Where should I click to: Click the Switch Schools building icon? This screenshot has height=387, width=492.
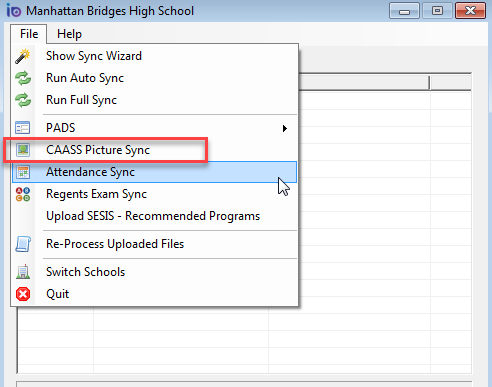click(x=23, y=272)
